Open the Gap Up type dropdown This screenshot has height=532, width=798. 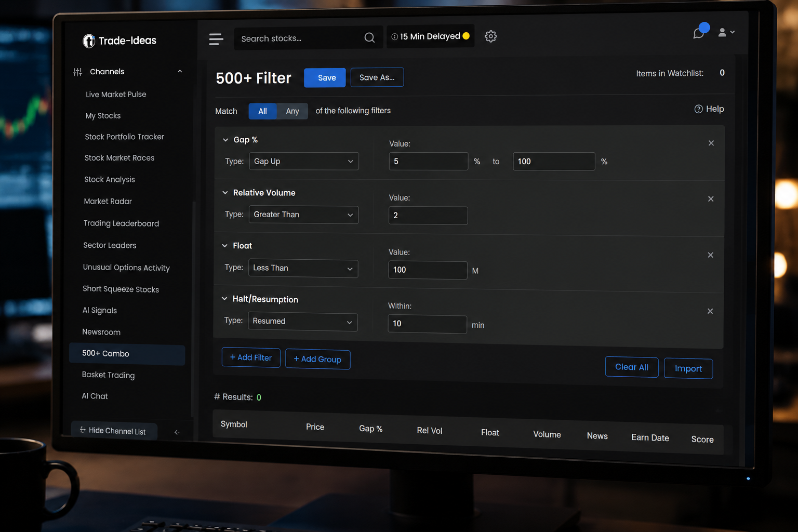pos(304,161)
